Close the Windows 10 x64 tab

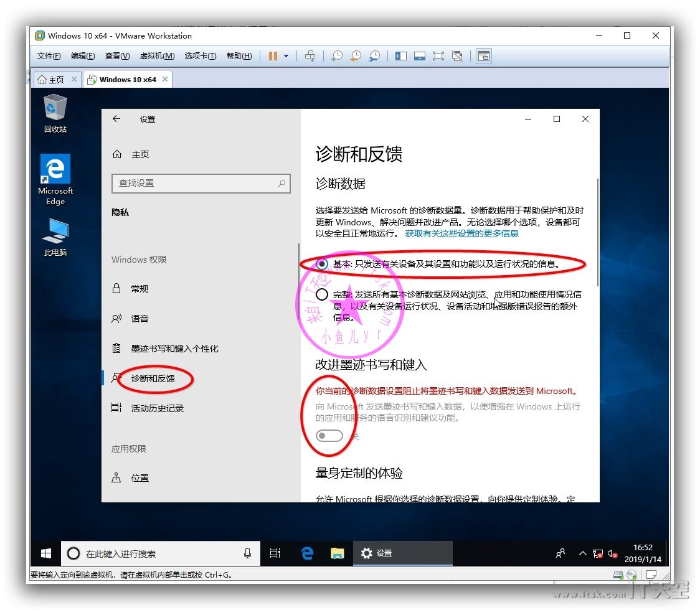(x=165, y=79)
